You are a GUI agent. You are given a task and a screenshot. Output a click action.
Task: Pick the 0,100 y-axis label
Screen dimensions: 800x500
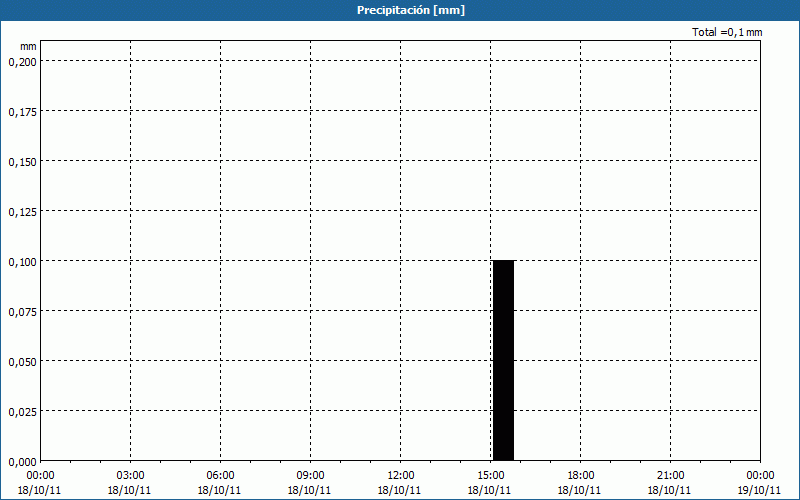coord(22,261)
